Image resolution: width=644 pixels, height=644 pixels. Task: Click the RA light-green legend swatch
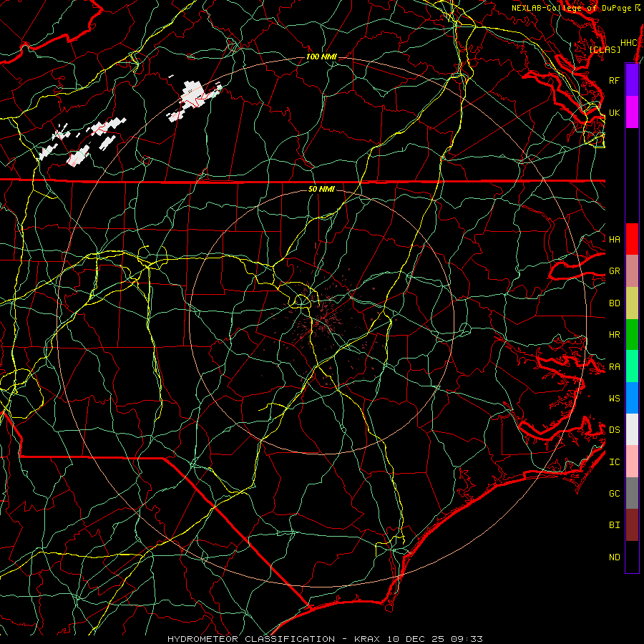tap(632, 366)
